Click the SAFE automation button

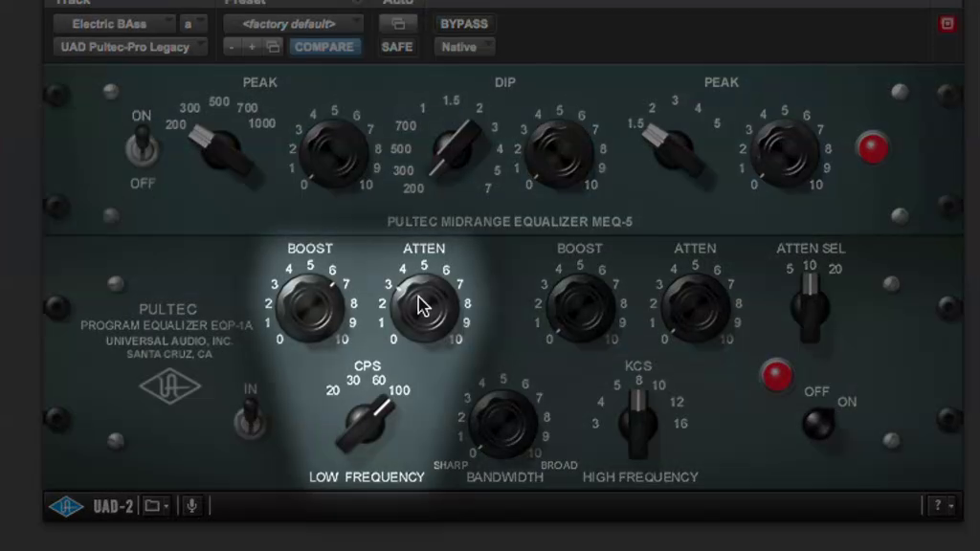[397, 47]
